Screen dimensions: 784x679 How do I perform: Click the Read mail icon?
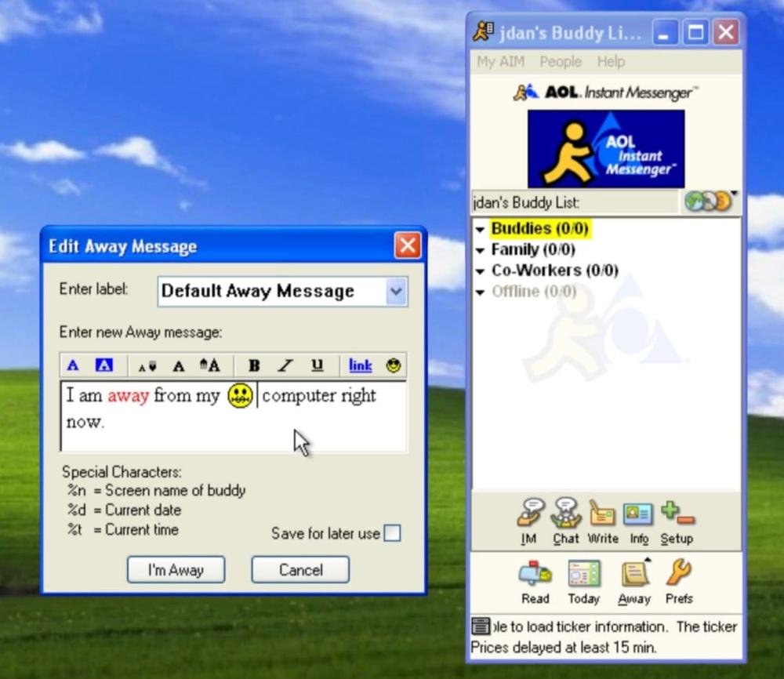(535, 575)
